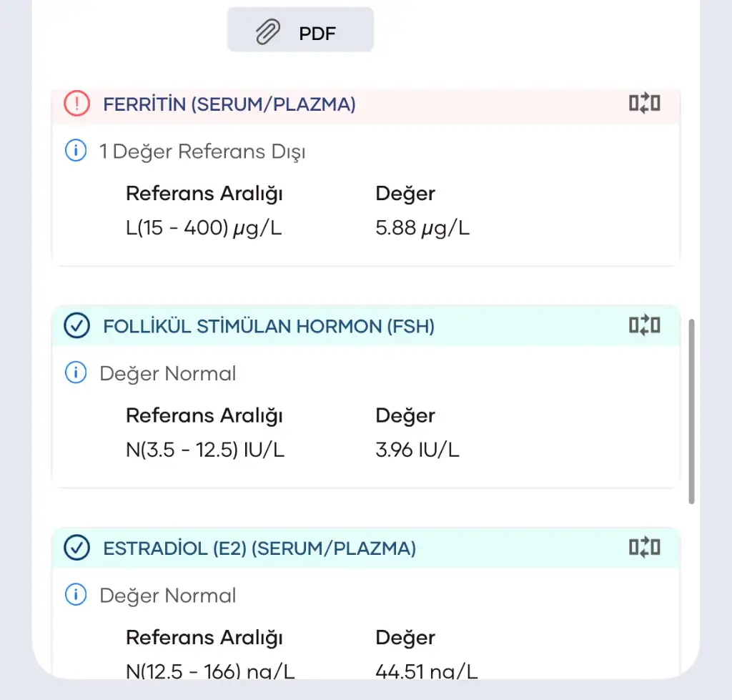Click the '1 Değer Referans Dışı' notice
732x700 pixels.
pos(202,152)
